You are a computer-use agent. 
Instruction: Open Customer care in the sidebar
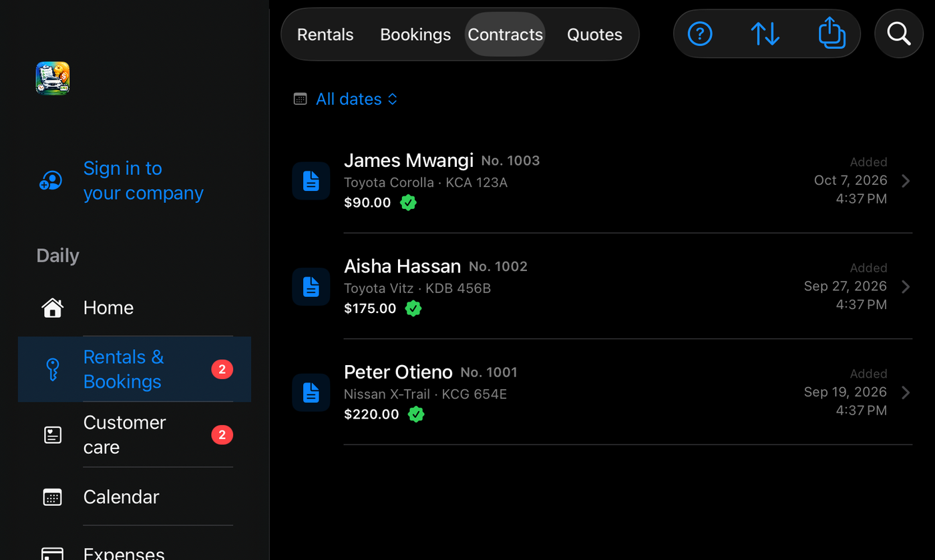coord(134,435)
